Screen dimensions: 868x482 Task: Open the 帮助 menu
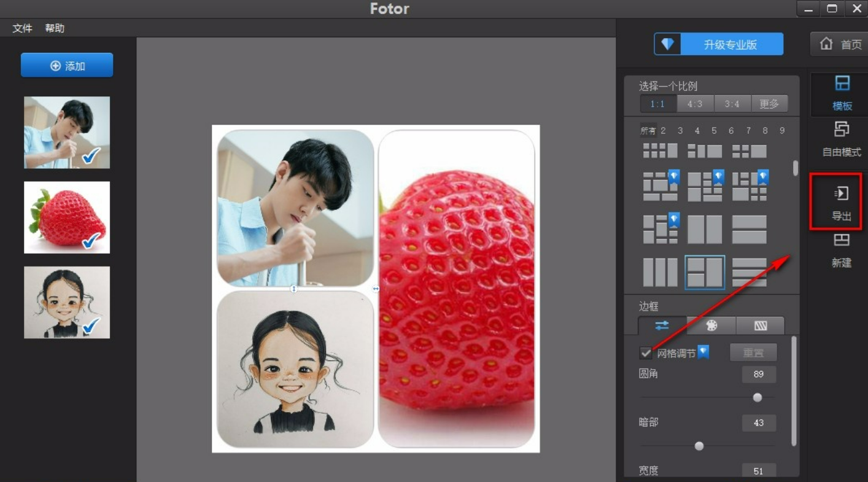(55, 28)
